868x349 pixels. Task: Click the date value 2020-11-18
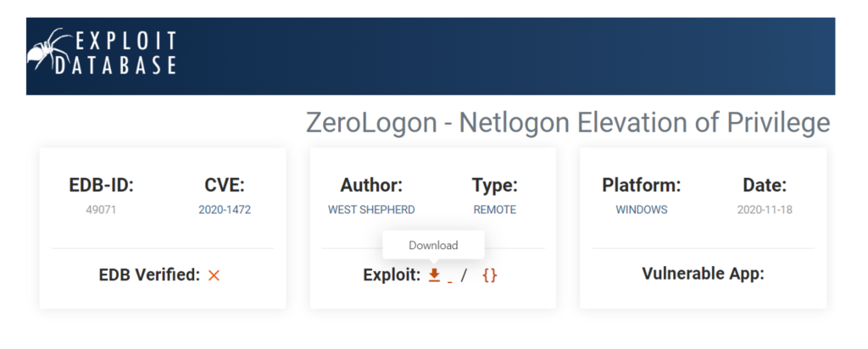[765, 209]
